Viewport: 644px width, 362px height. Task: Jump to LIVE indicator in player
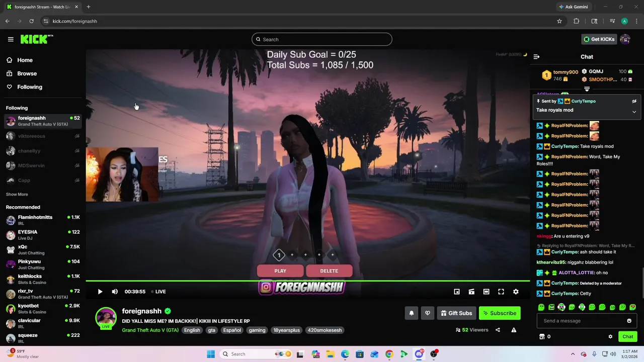[157, 292]
